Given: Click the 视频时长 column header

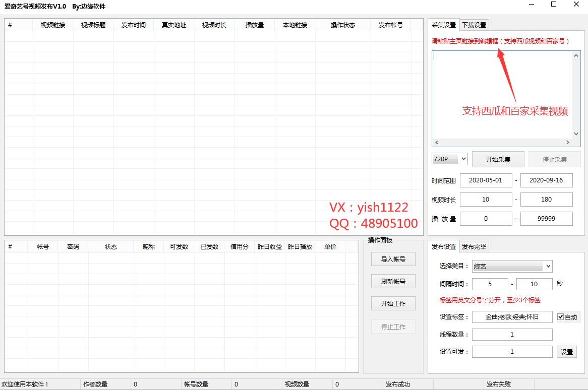Looking at the screenshot, I should (x=214, y=25).
